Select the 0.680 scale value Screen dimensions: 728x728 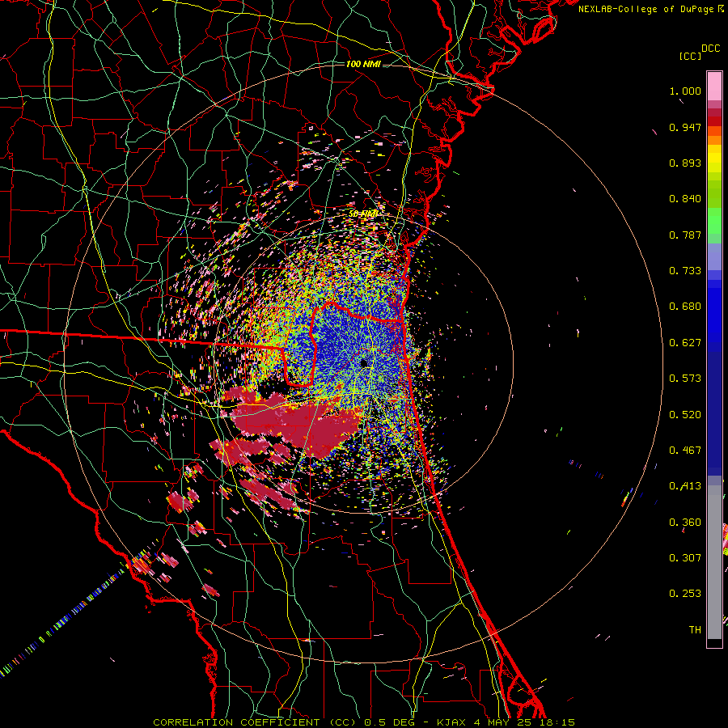click(x=685, y=307)
